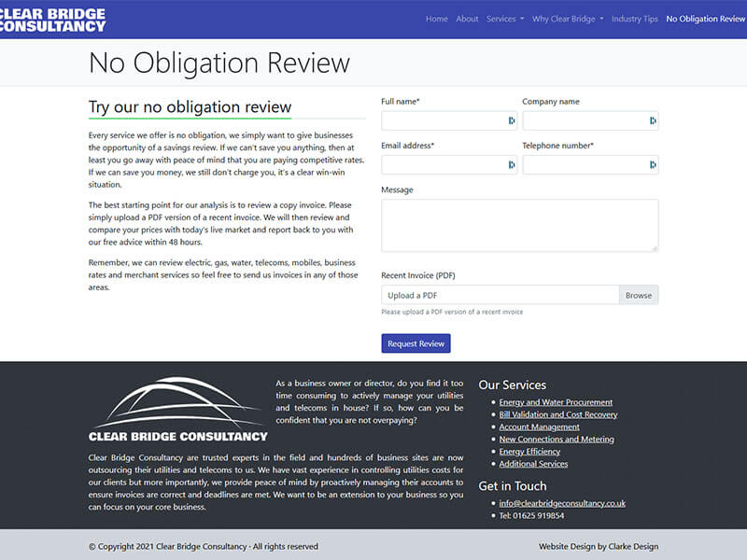Focus the Telephone number input field
The height and width of the screenshot is (560, 747).
click(590, 165)
